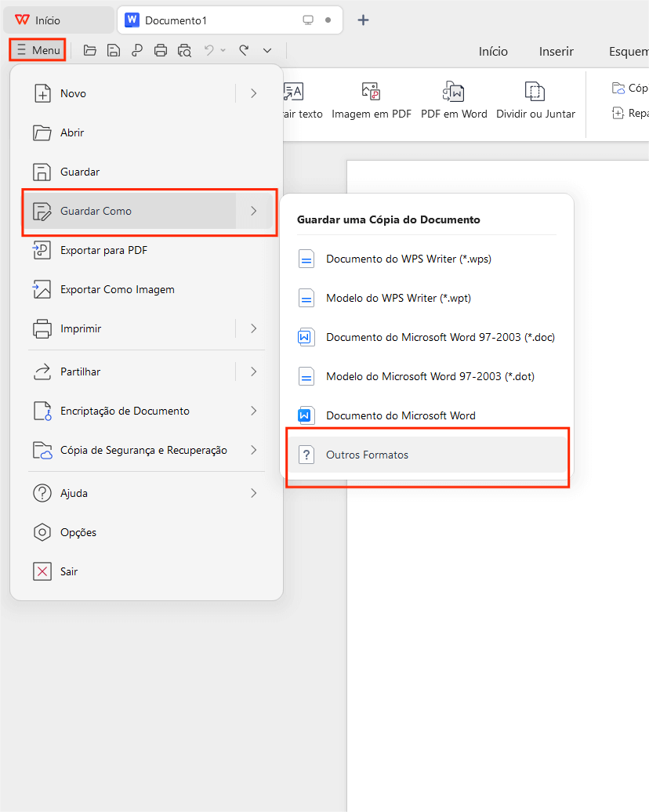Expand the Guardar Como submenu arrow
Image resolution: width=649 pixels, height=812 pixels.
[254, 212]
